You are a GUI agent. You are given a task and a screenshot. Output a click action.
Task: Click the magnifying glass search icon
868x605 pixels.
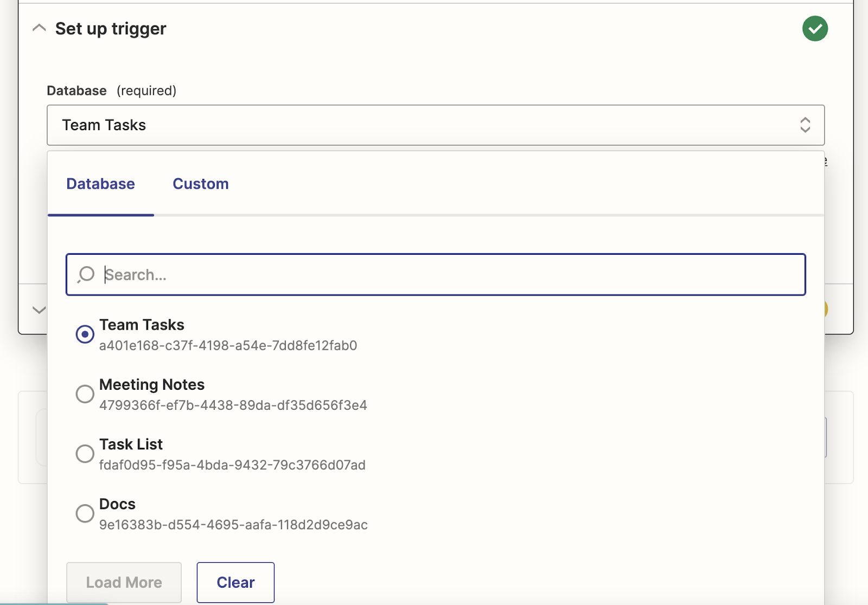click(x=86, y=274)
